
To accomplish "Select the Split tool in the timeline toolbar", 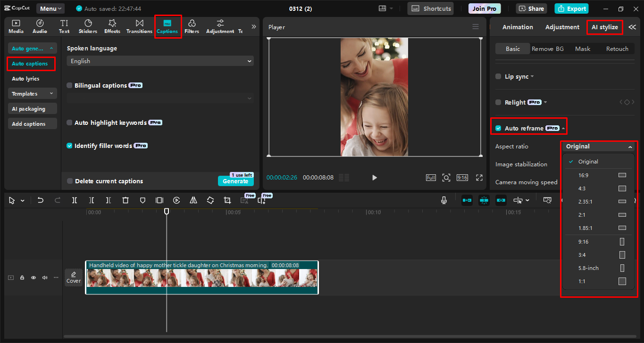I will (74, 200).
